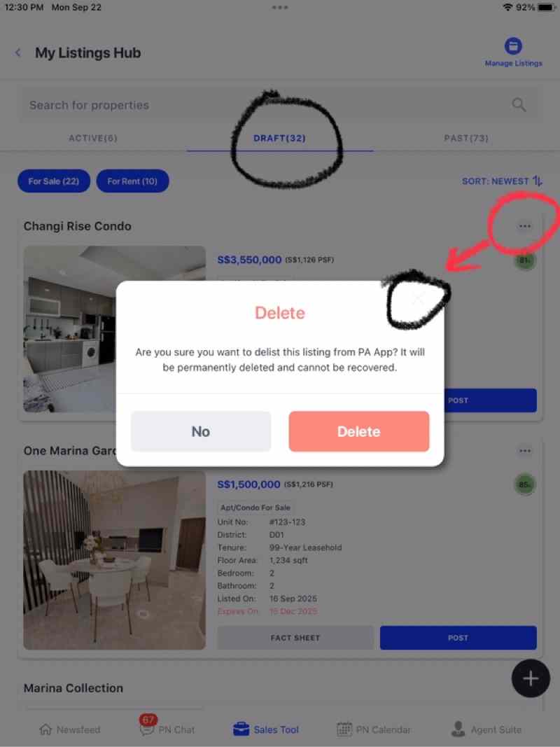
Task: Choose No in the Delete dialog
Action: pyautogui.click(x=201, y=431)
